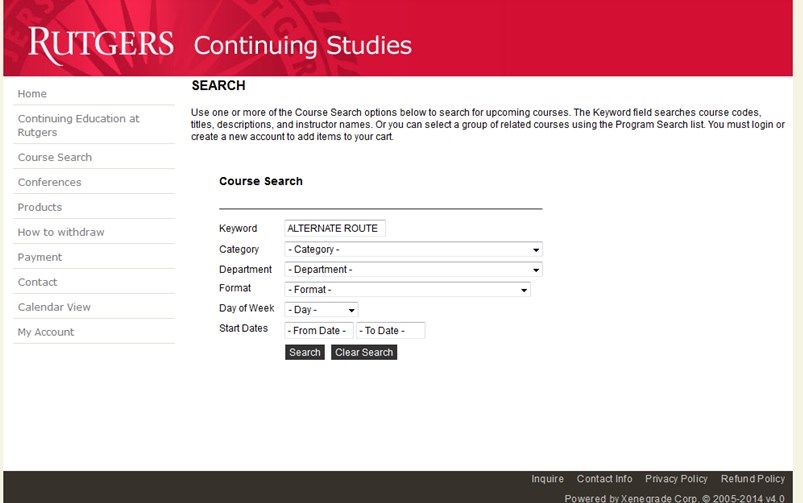Viewport: 803px width, 503px height.
Task: Open the Day of Week dropdown
Action: [x=321, y=309]
